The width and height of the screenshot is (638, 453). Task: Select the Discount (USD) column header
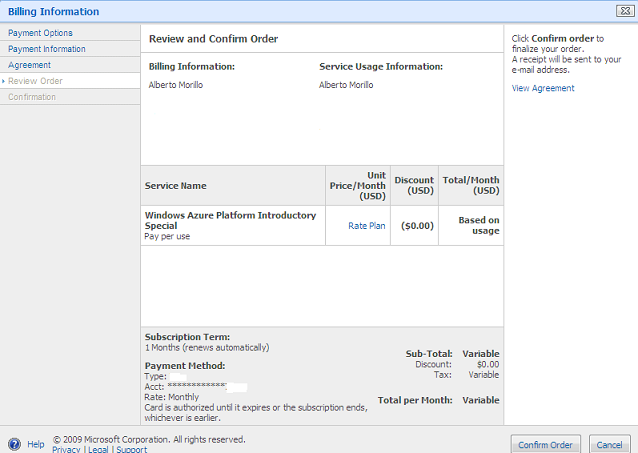[x=414, y=185]
